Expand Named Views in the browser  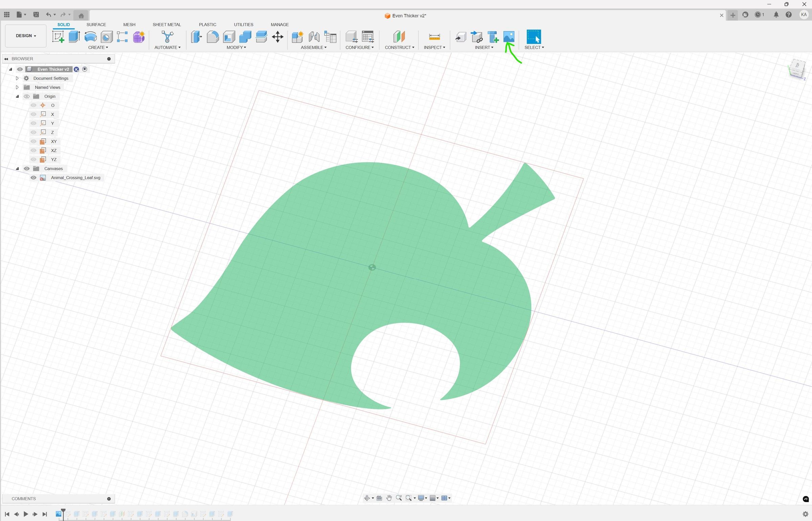pos(17,87)
